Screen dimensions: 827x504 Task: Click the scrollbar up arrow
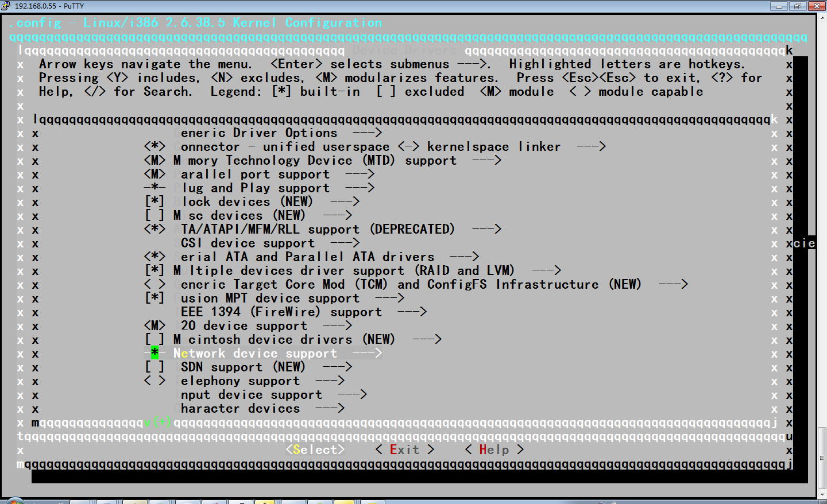pos(822,18)
